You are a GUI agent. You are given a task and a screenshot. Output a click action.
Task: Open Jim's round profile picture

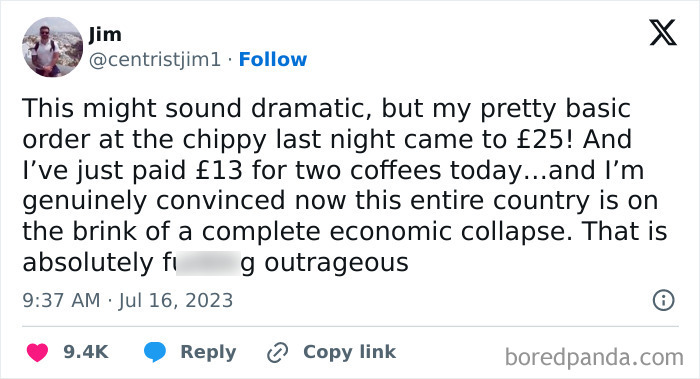[53, 47]
